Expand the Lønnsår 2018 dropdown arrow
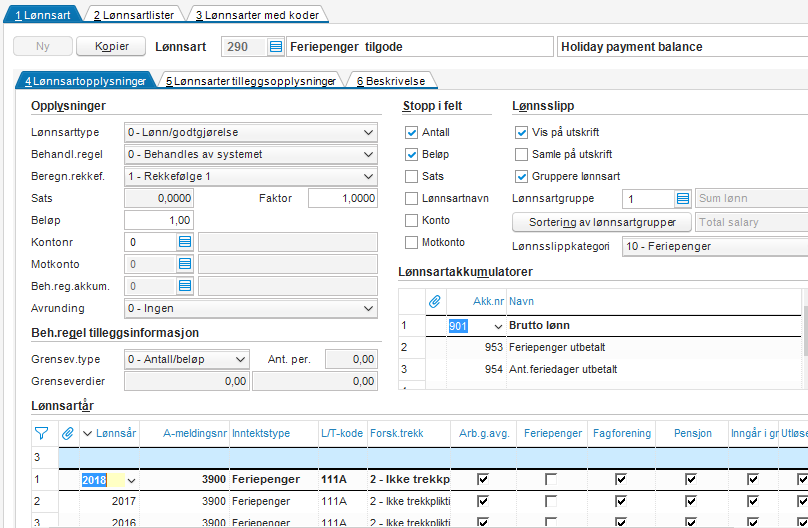Image resolution: width=808 pixels, height=528 pixels. coord(131,481)
